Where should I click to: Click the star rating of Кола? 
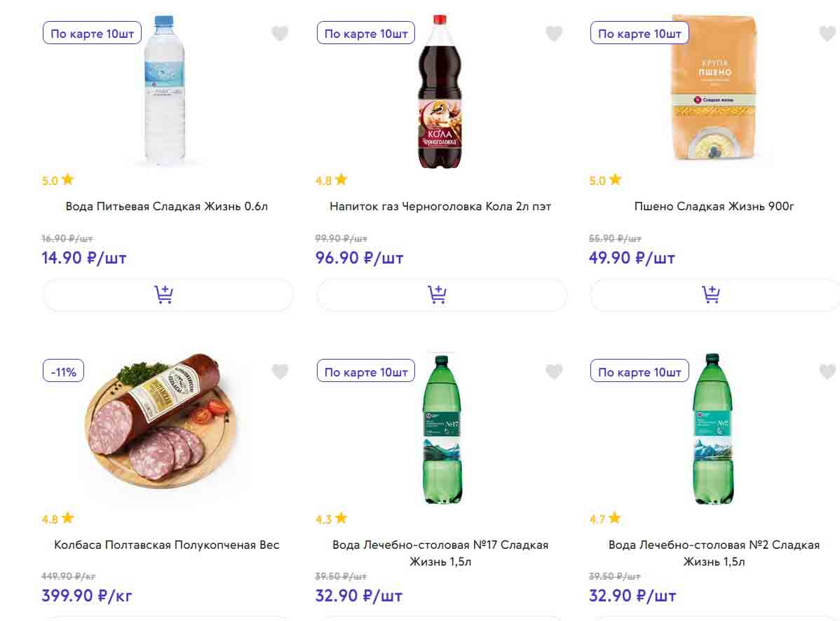(332, 180)
